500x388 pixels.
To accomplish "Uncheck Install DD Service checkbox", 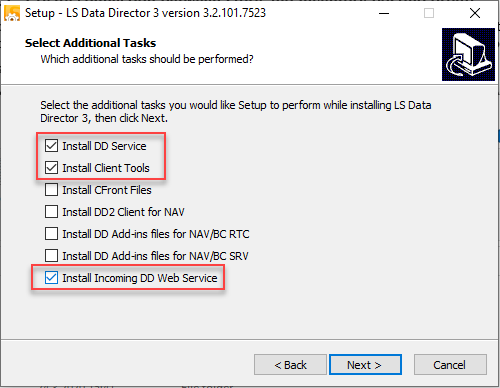I will click(x=51, y=146).
